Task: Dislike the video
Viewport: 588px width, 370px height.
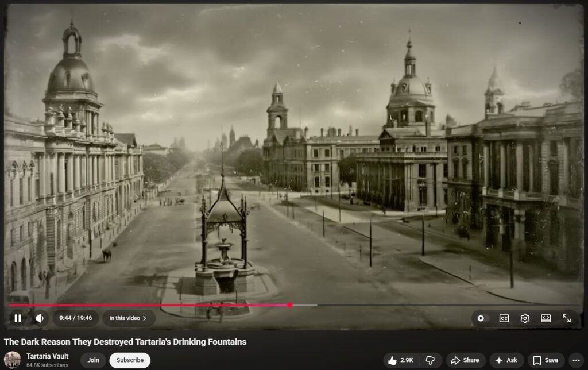Action: click(431, 360)
